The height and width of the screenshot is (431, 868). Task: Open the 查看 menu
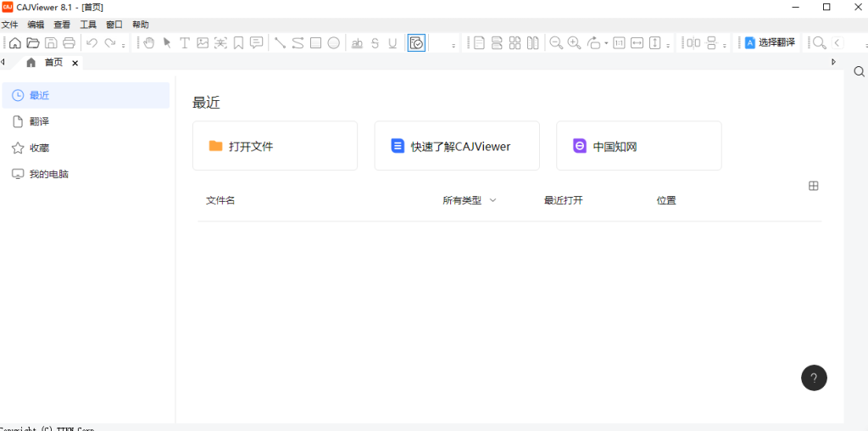tap(62, 25)
